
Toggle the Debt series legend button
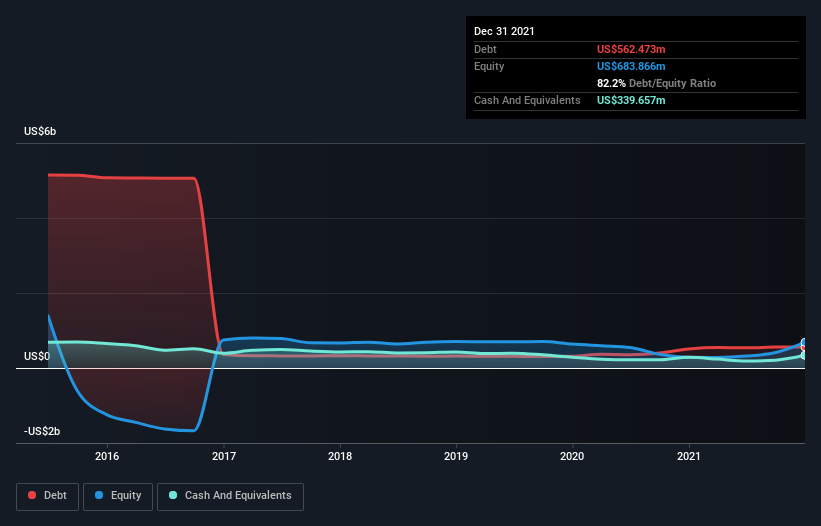click(x=47, y=496)
